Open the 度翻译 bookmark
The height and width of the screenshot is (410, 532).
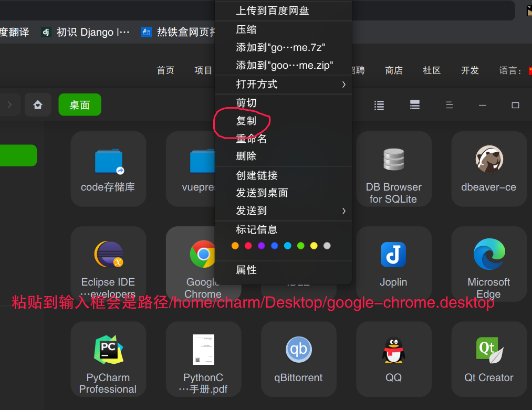15,32
